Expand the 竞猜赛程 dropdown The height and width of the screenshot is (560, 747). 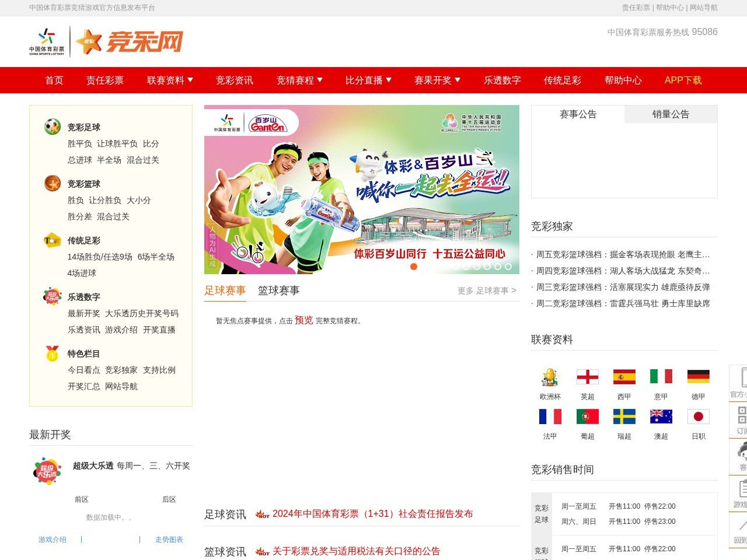[298, 80]
